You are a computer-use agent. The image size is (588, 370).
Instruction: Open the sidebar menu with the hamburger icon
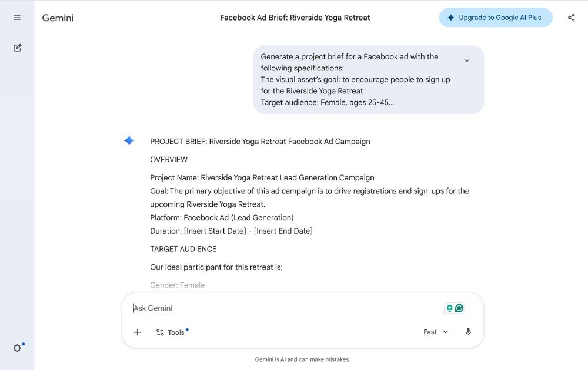pos(16,17)
